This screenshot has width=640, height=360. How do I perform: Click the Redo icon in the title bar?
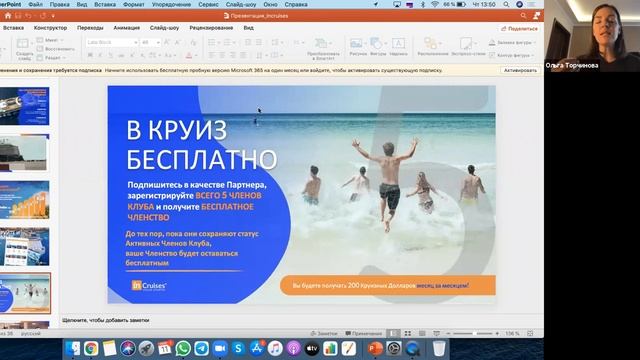click(x=43, y=16)
